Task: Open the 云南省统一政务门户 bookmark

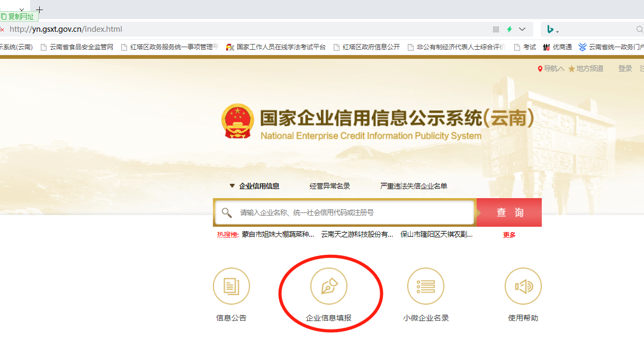Action: pyautogui.click(x=611, y=47)
